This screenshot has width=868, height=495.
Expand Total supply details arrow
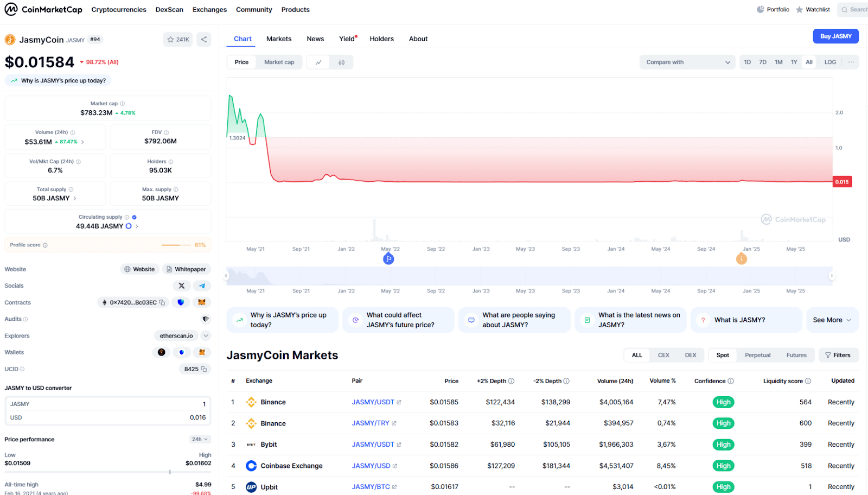coord(75,199)
